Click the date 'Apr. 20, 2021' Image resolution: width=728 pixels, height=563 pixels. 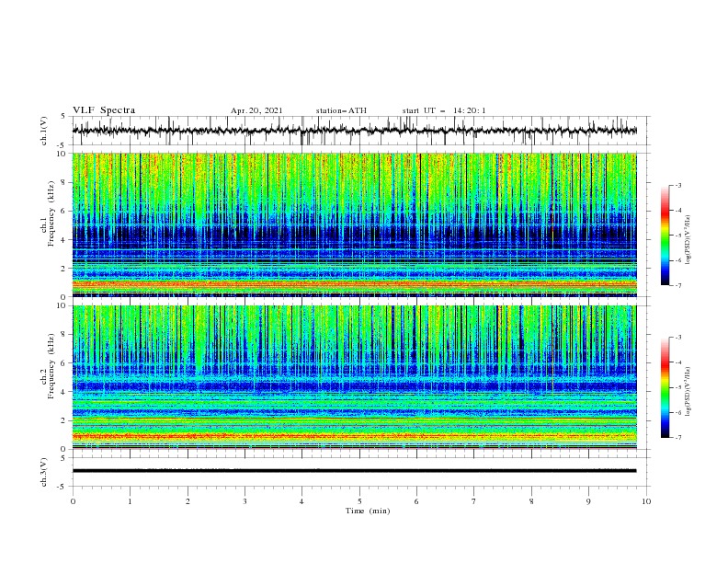point(256,110)
